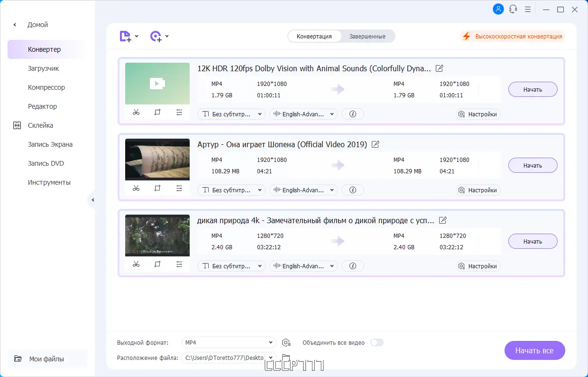Open subtitle dropdown for дикая природа video
This screenshot has height=377, width=588.
pyautogui.click(x=231, y=266)
